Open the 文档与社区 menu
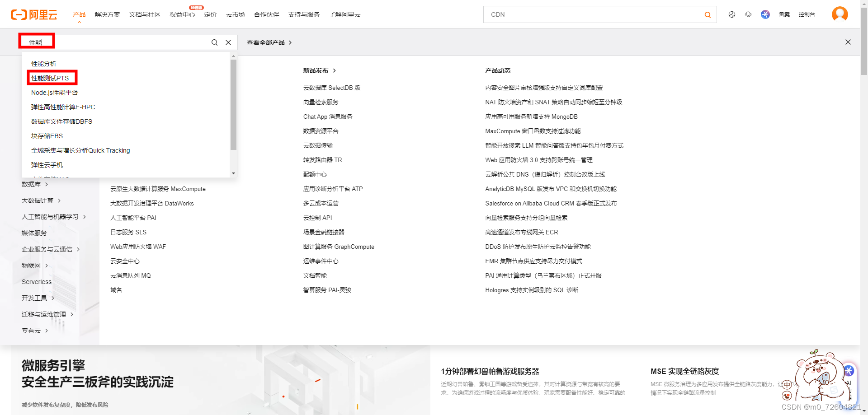The width and height of the screenshot is (868, 415). click(x=145, y=14)
